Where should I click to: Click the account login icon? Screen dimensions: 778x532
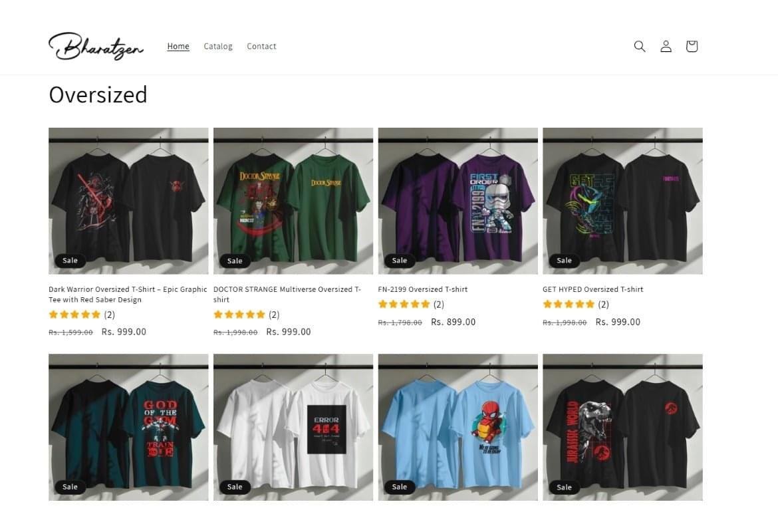[x=666, y=46]
